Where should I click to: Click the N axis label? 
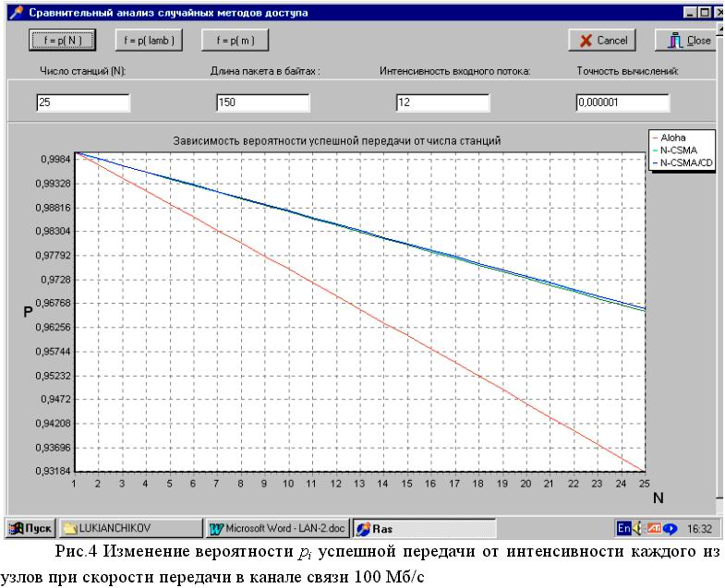coord(659,498)
